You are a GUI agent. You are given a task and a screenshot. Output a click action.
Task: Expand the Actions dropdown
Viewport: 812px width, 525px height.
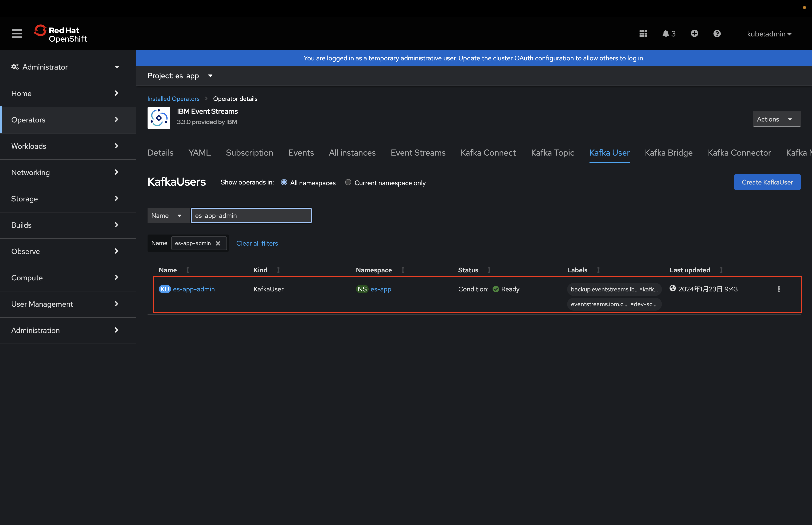776,119
